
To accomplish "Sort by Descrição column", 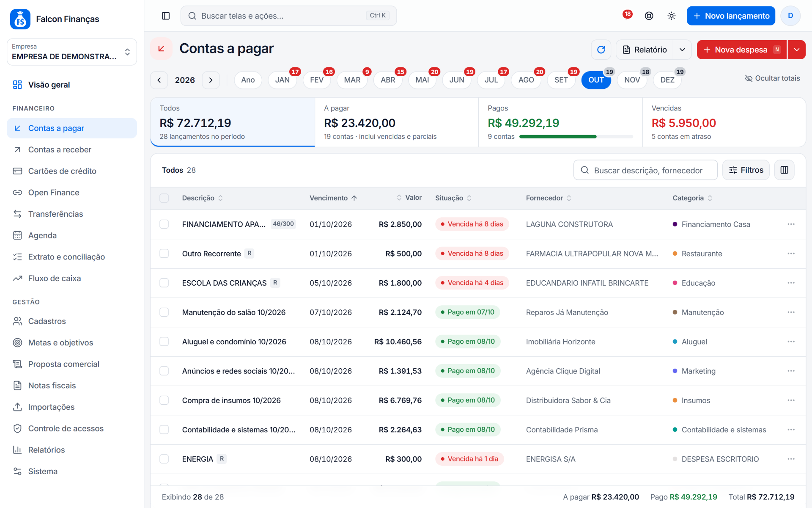I will [202, 198].
